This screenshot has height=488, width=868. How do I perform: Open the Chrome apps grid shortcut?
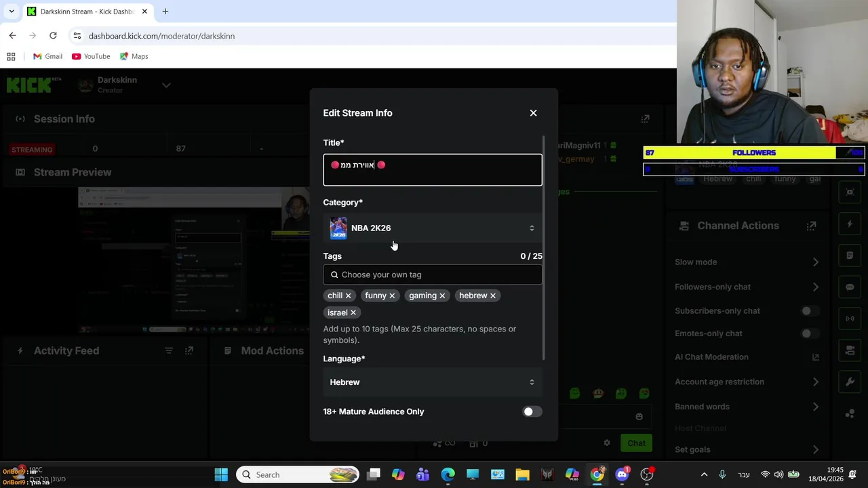coord(11,56)
